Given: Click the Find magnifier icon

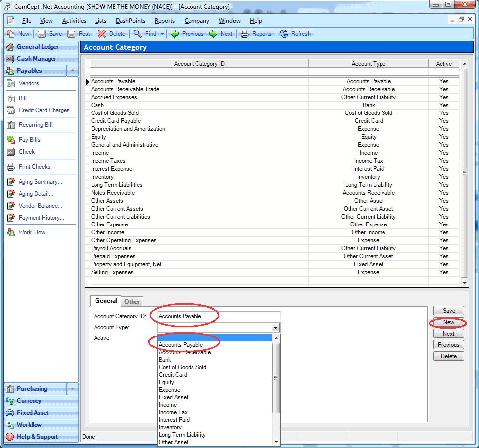Looking at the screenshot, I should coord(138,34).
